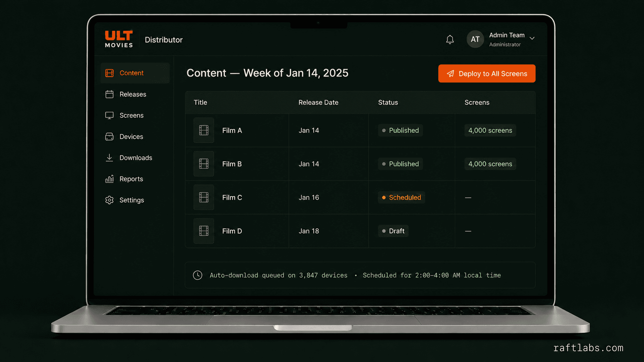Click the Jan 16 release date
This screenshot has height=362, width=644.
[x=309, y=197]
